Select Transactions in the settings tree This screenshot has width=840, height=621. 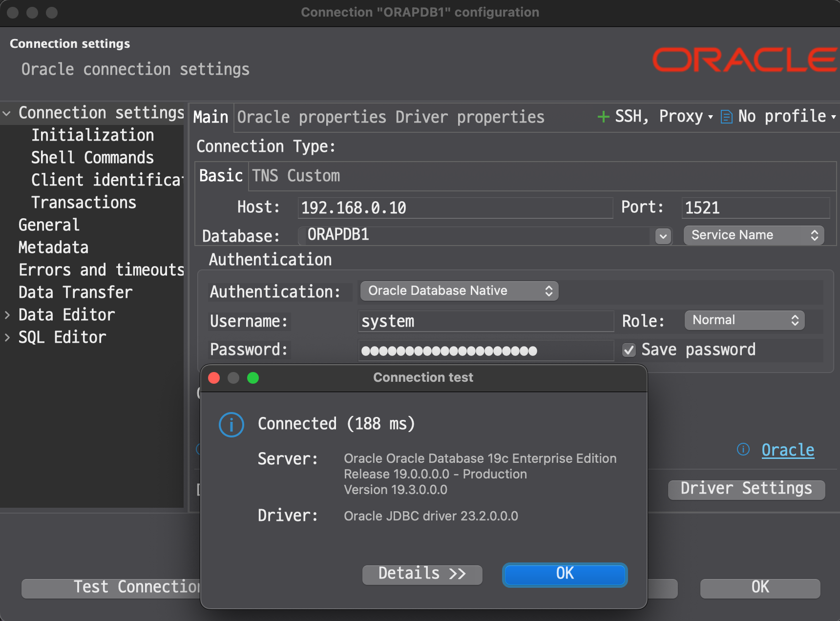point(84,203)
